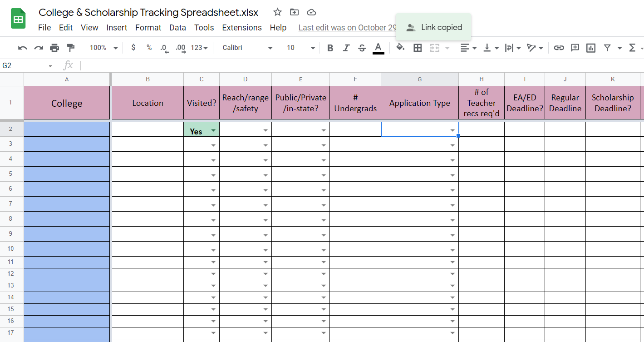Open the functions menu via sigma icon
Screen dimensions: 644x342
[631, 47]
